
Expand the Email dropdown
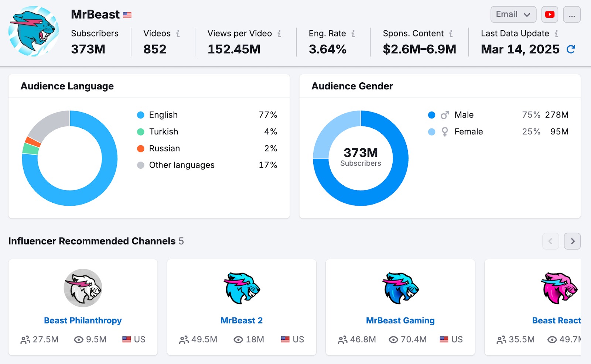(x=513, y=14)
